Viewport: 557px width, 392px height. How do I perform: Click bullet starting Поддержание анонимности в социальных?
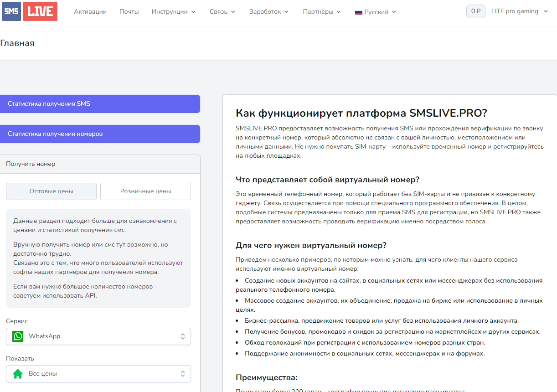365,353
